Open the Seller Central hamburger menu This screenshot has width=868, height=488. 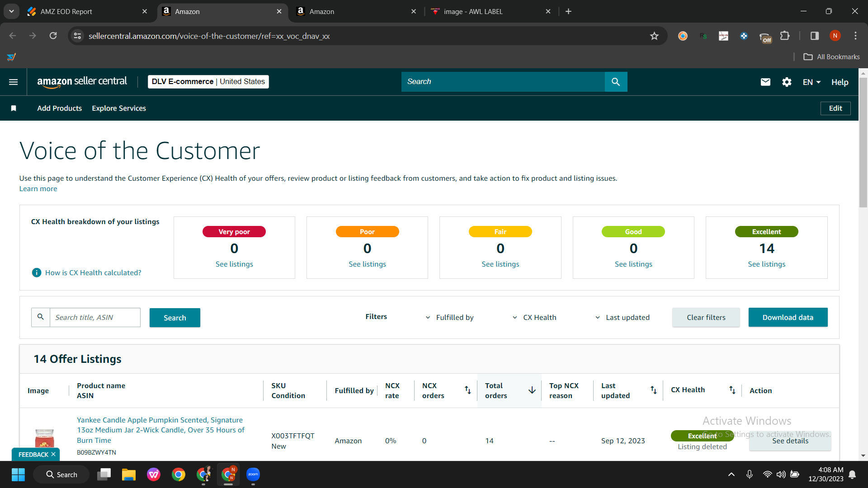[x=14, y=82]
